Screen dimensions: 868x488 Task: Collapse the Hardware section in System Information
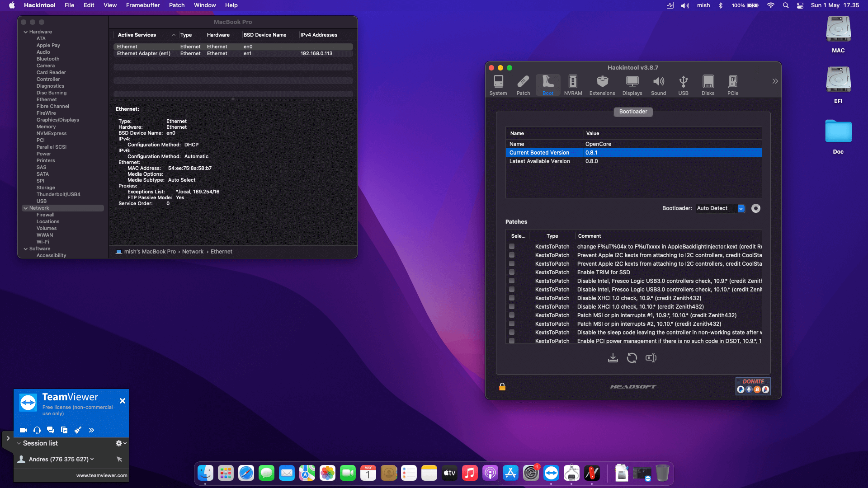(x=26, y=32)
